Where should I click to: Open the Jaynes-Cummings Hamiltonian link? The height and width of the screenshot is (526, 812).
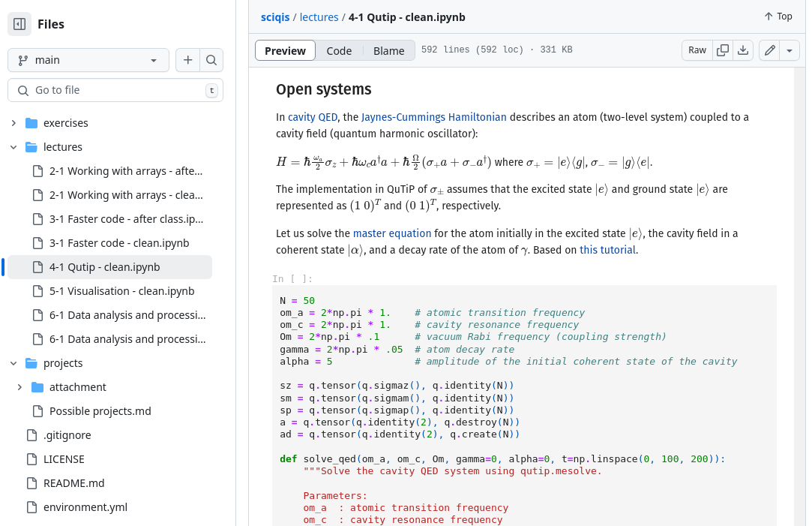(x=434, y=117)
